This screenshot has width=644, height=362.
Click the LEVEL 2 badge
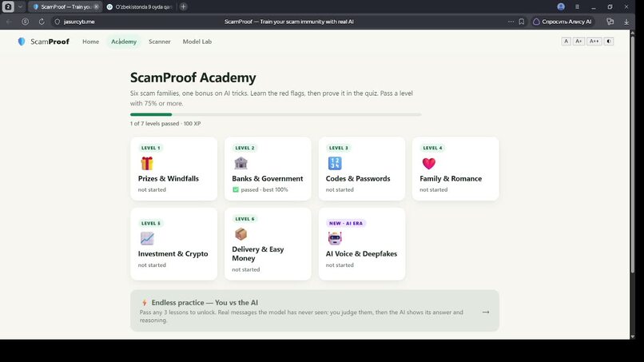(244, 148)
